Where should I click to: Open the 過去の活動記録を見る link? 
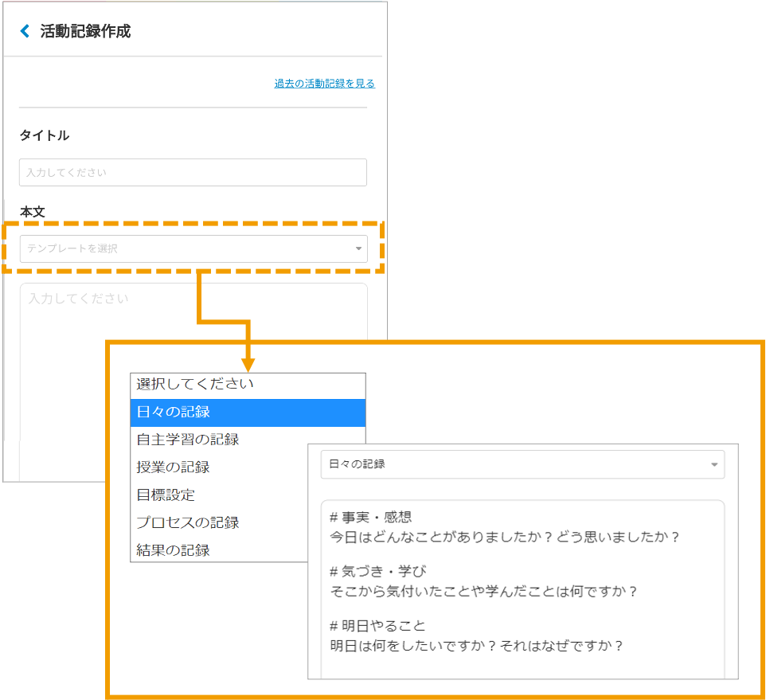coord(324,84)
